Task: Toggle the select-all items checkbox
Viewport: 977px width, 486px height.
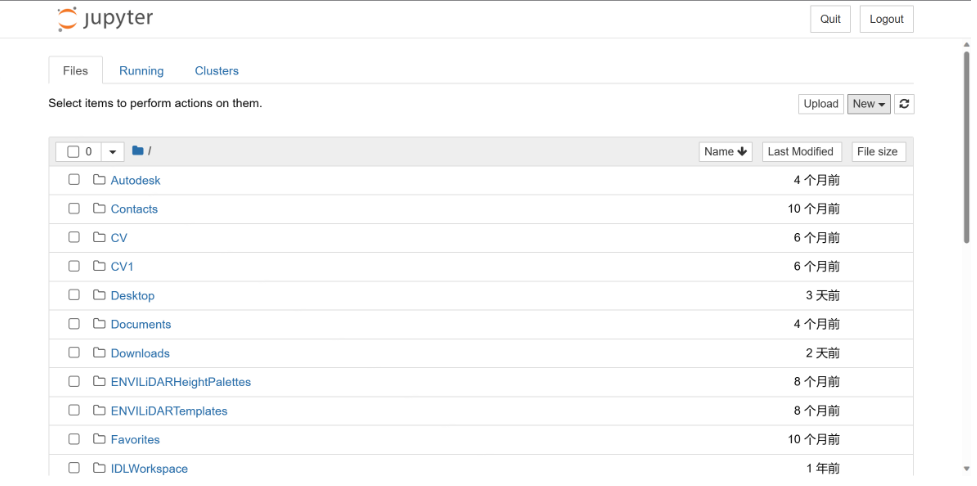Action: tap(73, 152)
